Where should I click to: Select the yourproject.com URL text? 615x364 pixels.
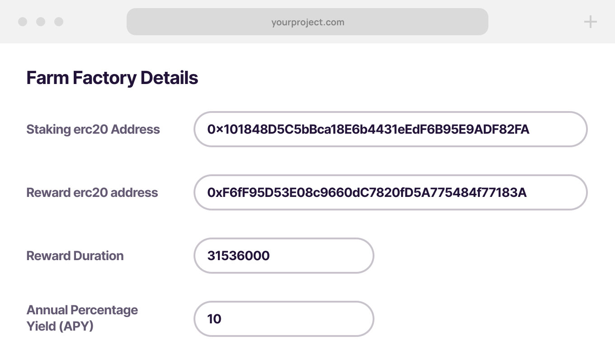[x=307, y=22]
